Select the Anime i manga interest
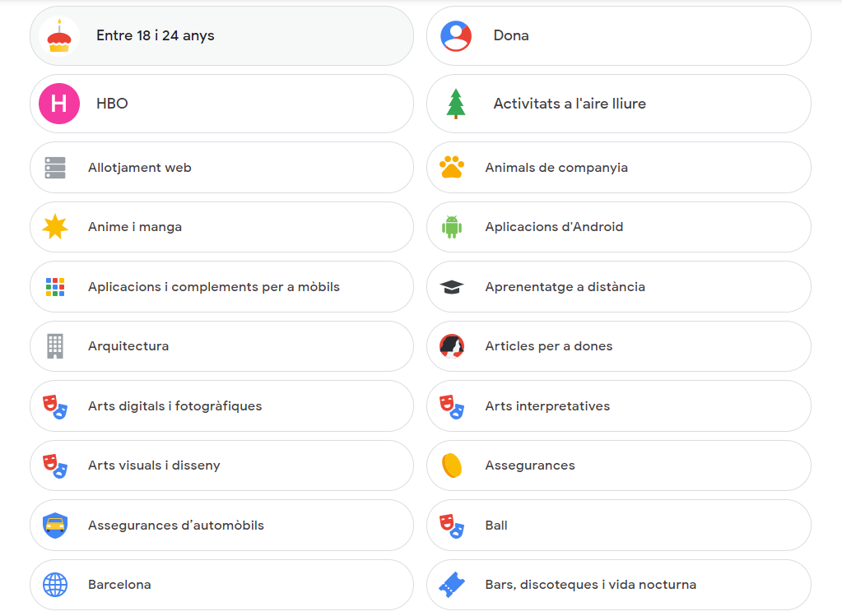This screenshot has height=616, width=842. click(x=221, y=227)
